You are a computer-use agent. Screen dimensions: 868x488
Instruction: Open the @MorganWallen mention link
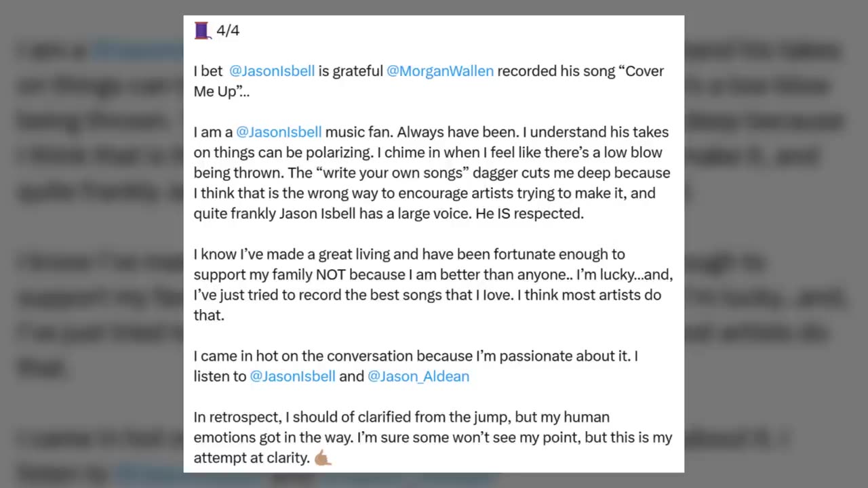pyautogui.click(x=440, y=71)
